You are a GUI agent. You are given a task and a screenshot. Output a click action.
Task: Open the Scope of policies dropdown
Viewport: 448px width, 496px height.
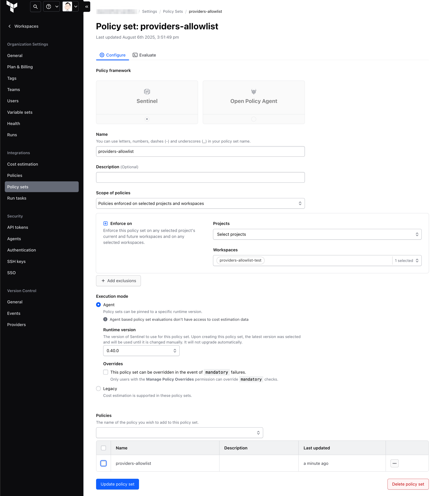(200, 203)
